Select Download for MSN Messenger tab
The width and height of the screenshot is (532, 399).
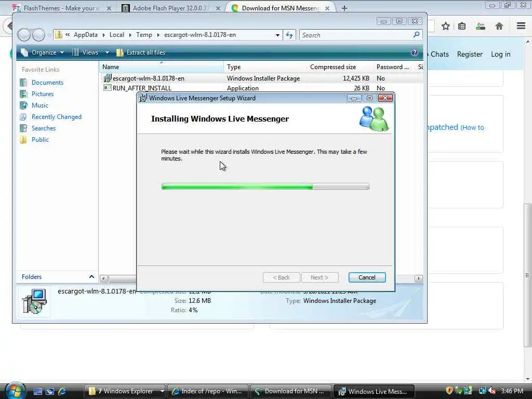(281, 8)
